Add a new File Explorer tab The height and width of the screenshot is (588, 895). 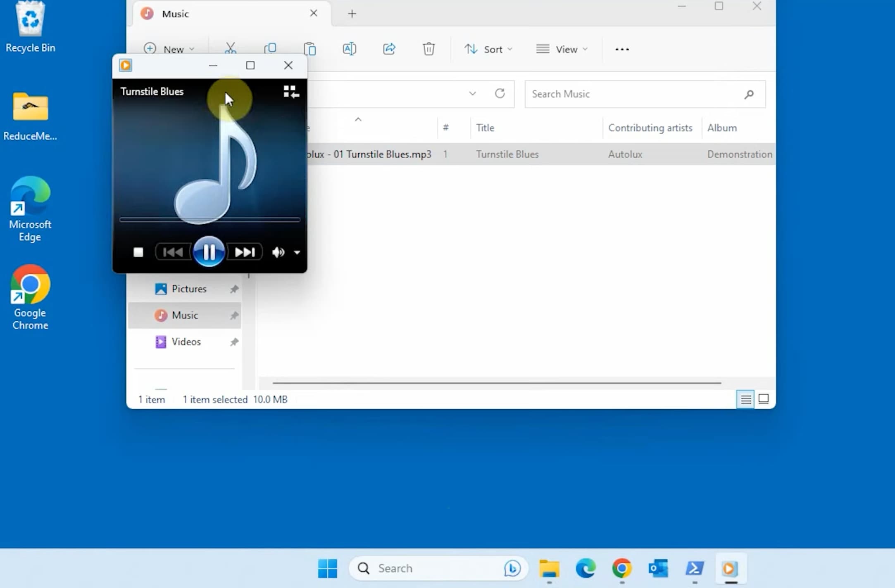(x=352, y=14)
